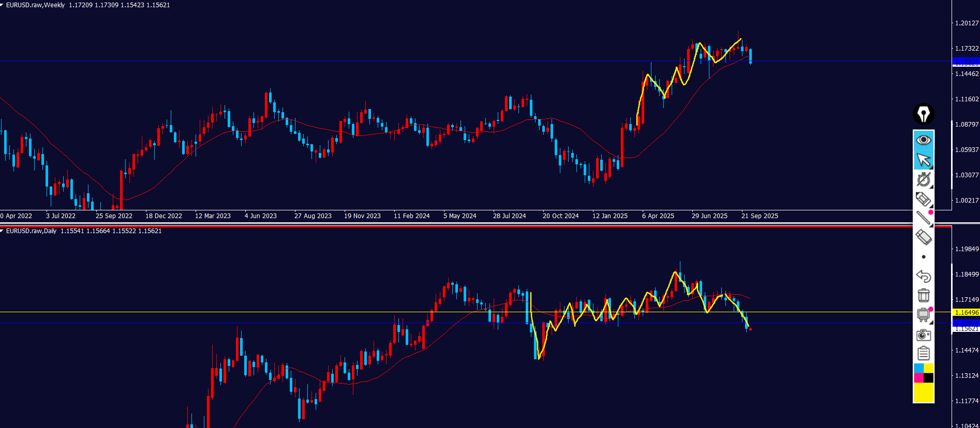Viewport: 980px width, 428px height.
Task: Clear all drawings with the trash icon
Action: click(923, 295)
